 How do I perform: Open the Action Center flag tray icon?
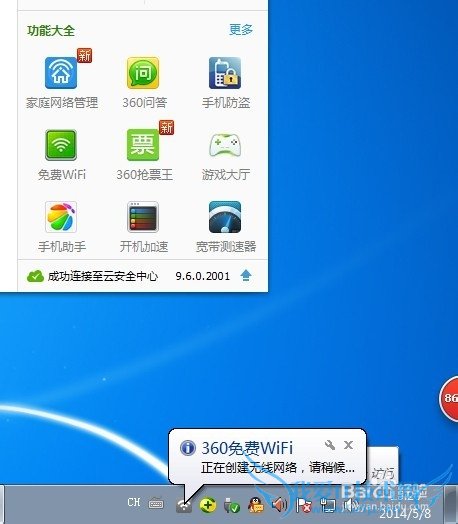(x=304, y=505)
